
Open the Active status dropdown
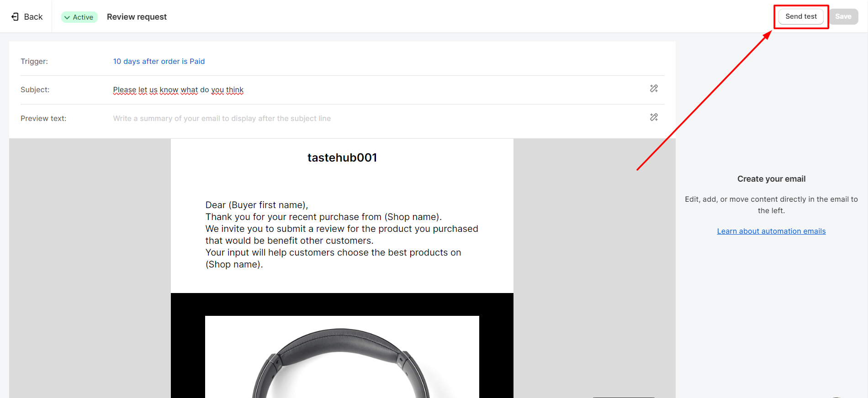(79, 17)
